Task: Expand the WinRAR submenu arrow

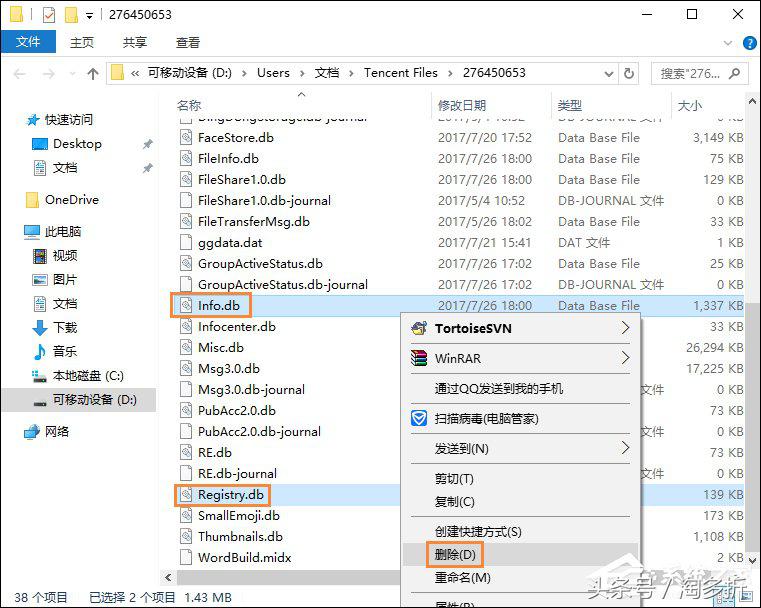Action: pos(625,358)
